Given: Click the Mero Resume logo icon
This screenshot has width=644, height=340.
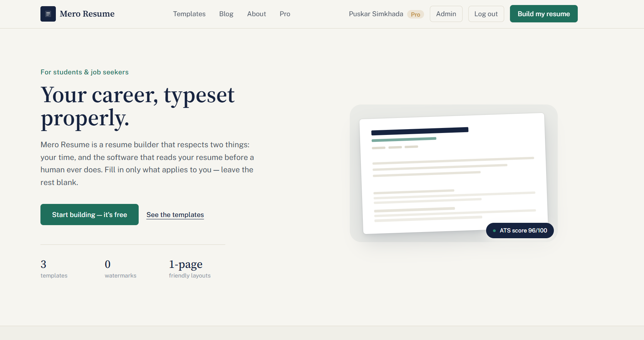Looking at the screenshot, I should pos(48,14).
